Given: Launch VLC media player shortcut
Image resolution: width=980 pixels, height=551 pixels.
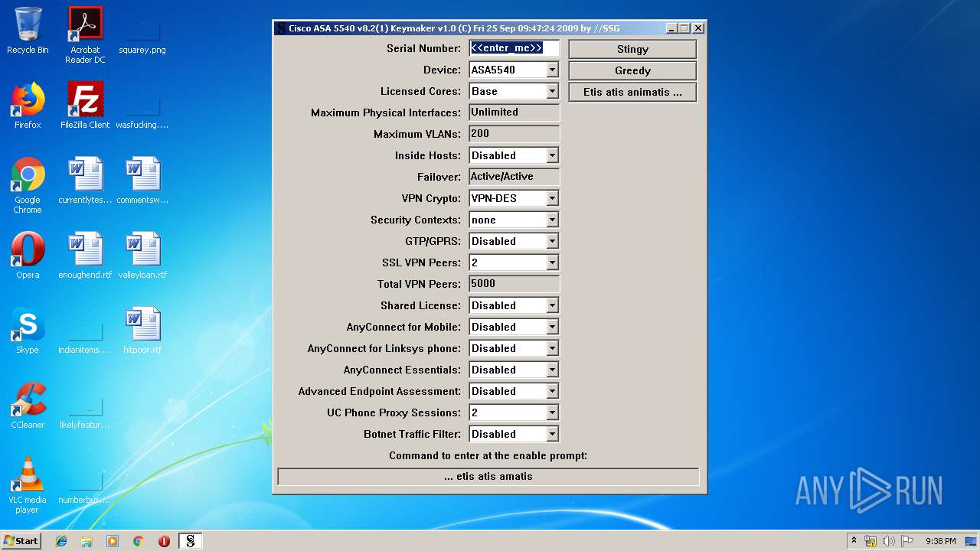Looking at the screenshot, I should tap(28, 485).
